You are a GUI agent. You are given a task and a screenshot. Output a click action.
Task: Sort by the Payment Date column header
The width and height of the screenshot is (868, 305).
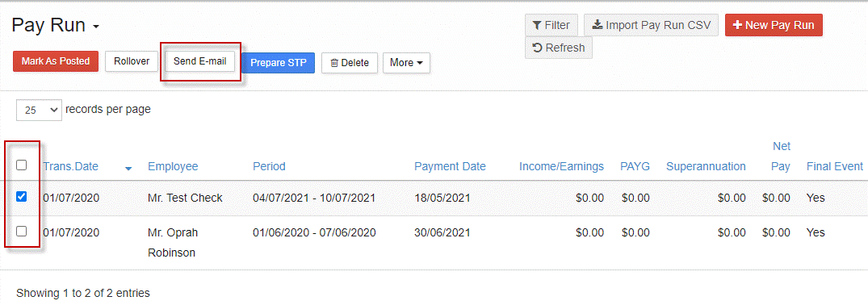click(450, 166)
